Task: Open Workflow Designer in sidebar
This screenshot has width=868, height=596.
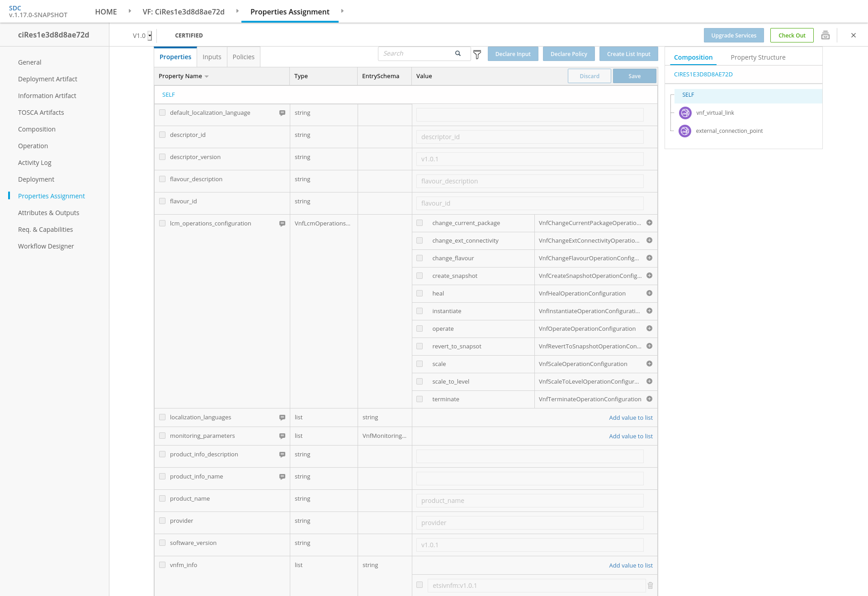Action: tap(46, 246)
